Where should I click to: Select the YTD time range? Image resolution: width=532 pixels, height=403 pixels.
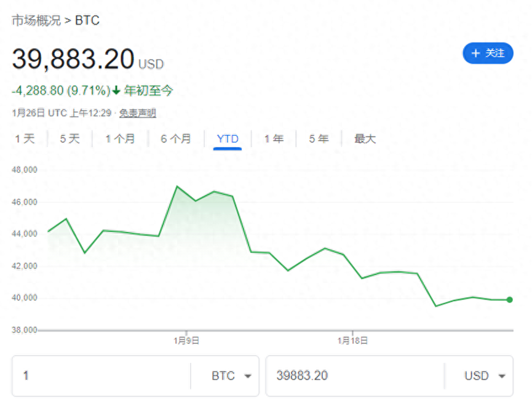point(227,138)
